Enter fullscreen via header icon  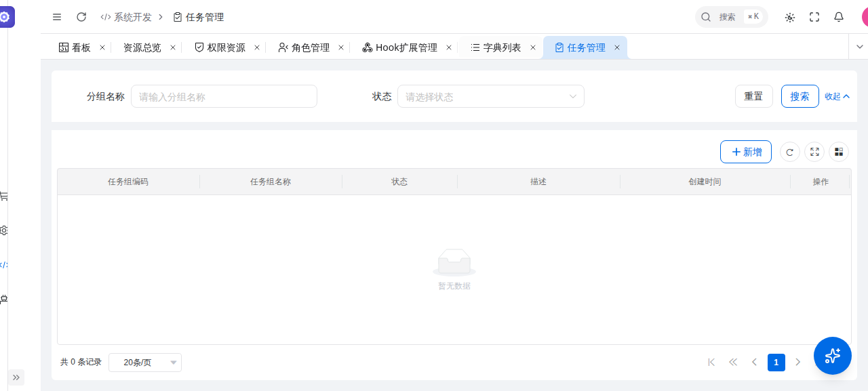coord(814,17)
